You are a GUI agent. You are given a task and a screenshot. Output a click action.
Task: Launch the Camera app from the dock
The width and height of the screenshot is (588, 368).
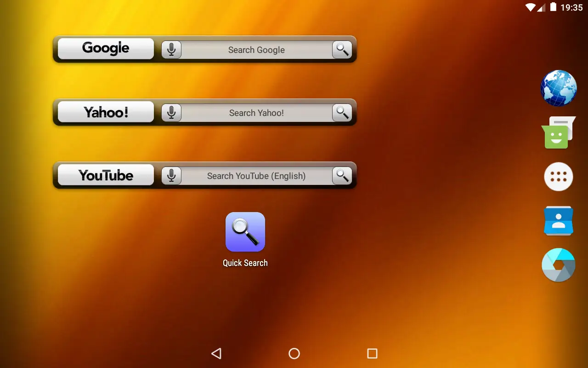coord(558,264)
